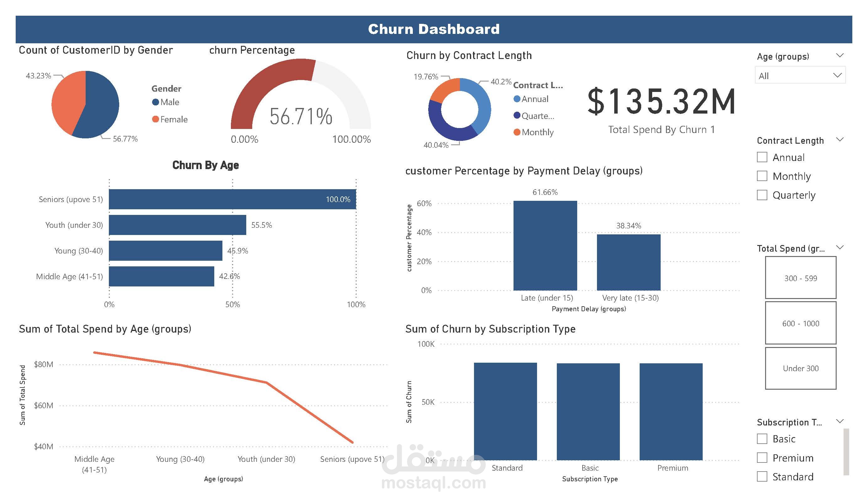Click the $135.32M total spend card
Screen dimensions: 868x502
(x=661, y=101)
